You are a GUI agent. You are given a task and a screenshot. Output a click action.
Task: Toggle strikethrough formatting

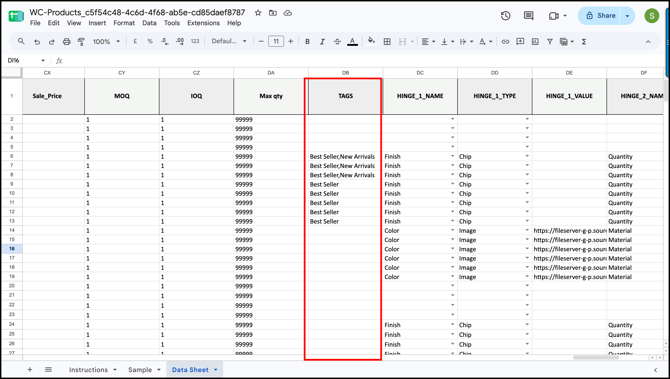[x=337, y=41]
